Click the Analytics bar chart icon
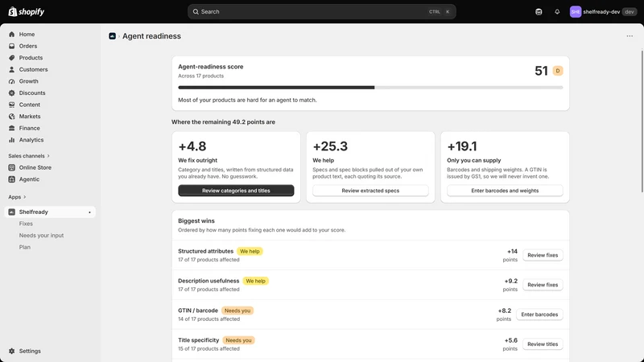This screenshot has width=644, height=362. pyautogui.click(x=12, y=140)
